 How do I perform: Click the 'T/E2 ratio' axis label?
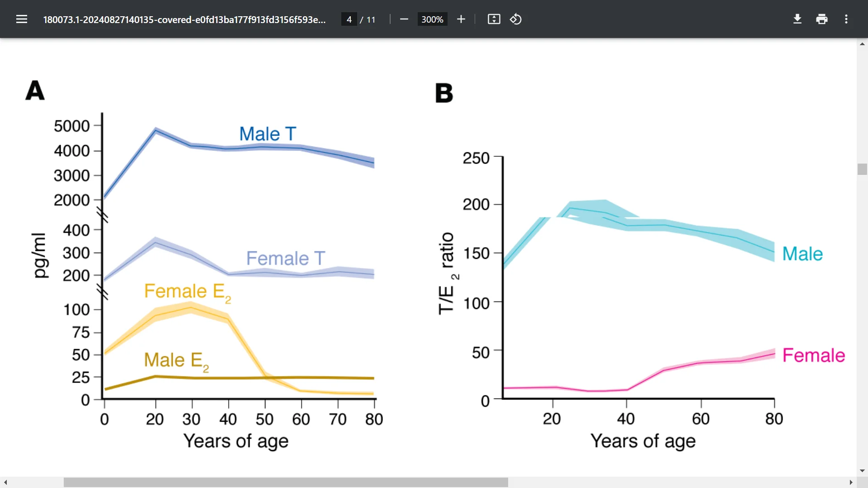click(448, 273)
